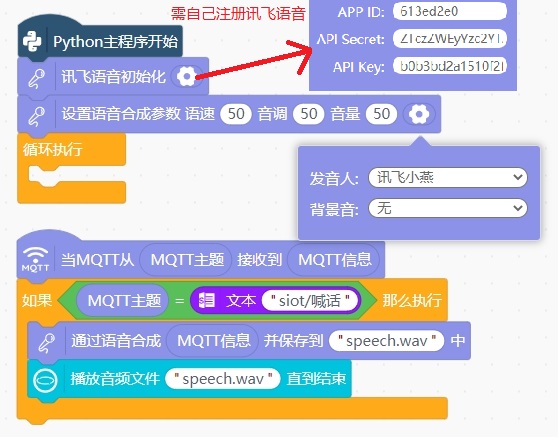Click the 背景音 label
The width and height of the screenshot is (558, 437).
tap(333, 209)
